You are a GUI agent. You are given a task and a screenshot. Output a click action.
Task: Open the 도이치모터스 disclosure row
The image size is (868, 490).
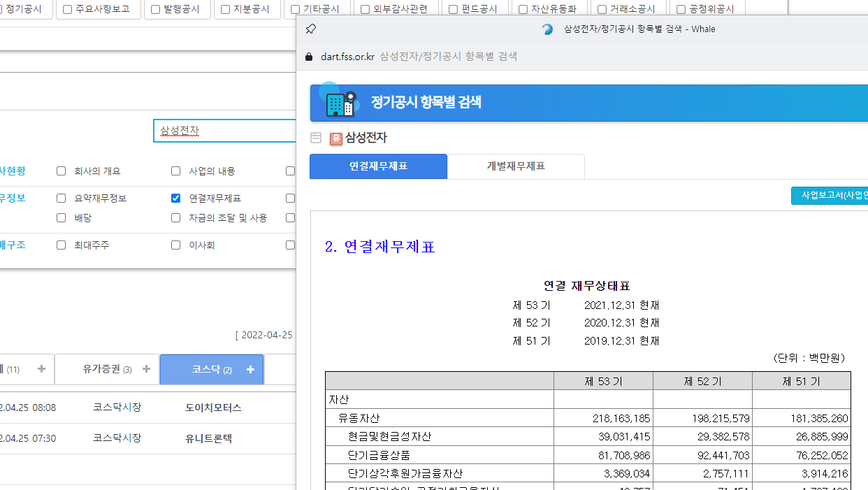(213, 408)
